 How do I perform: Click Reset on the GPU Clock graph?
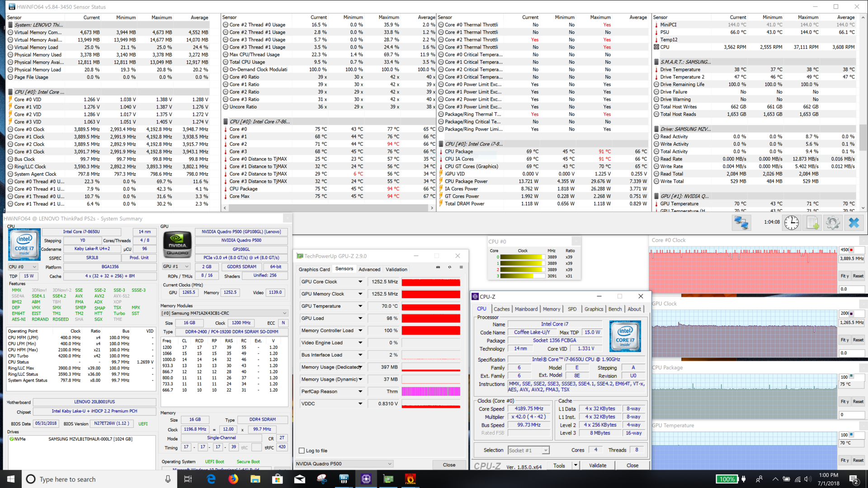tap(858, 340)
